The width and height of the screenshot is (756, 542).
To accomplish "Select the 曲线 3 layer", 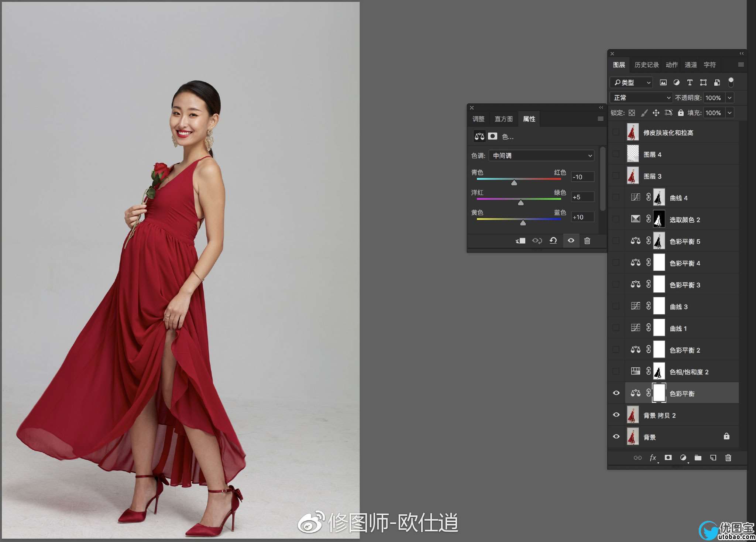I will click(x=682, y=306).
